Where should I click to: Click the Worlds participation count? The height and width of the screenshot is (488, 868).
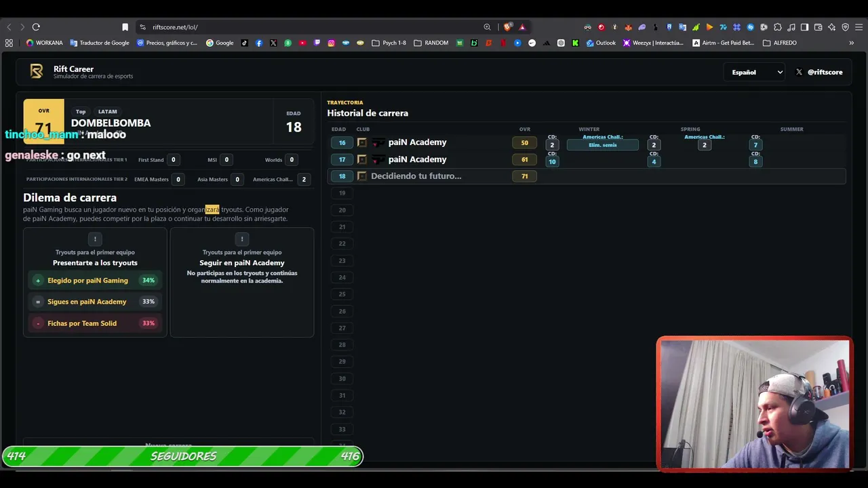(x=292, y=160)
